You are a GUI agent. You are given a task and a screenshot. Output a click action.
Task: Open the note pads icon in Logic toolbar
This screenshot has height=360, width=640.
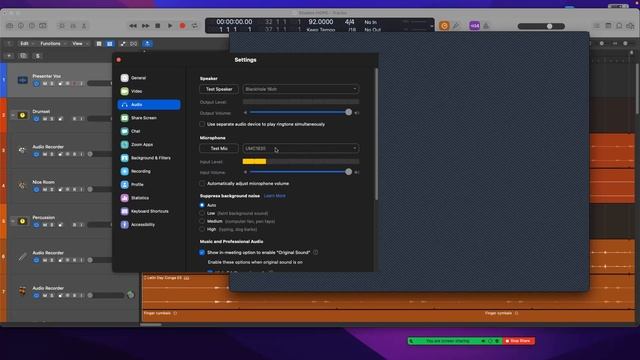608,26
